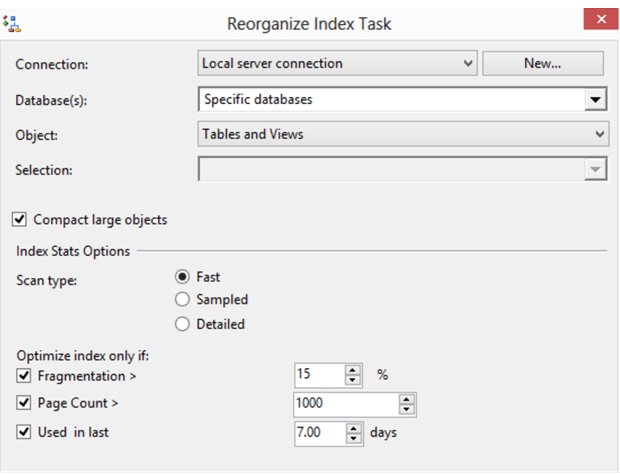Increase Used in last days value
620x474 pixels.
[353, 429]
